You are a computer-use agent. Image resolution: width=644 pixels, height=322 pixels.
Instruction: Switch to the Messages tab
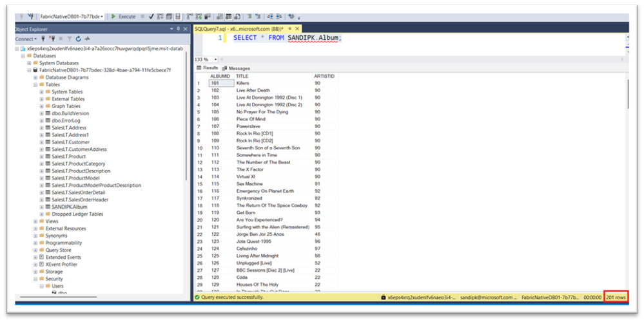[236, 68]
